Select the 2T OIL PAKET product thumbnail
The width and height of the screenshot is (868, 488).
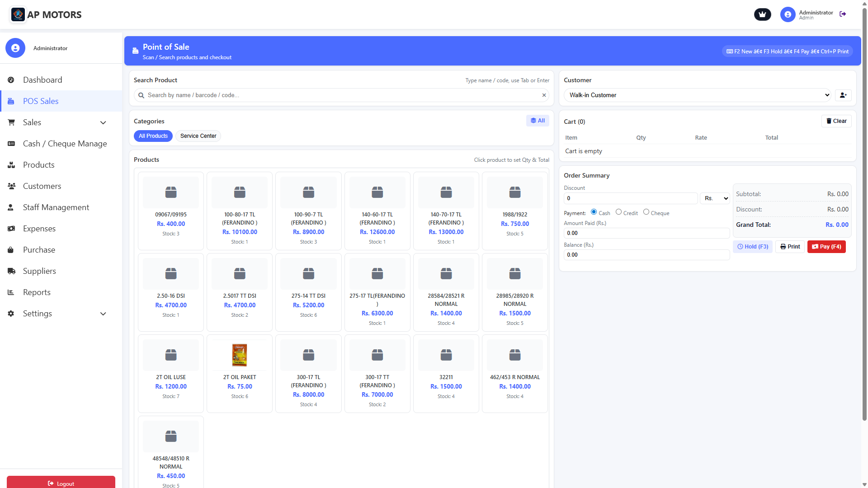tap(240, 355)
